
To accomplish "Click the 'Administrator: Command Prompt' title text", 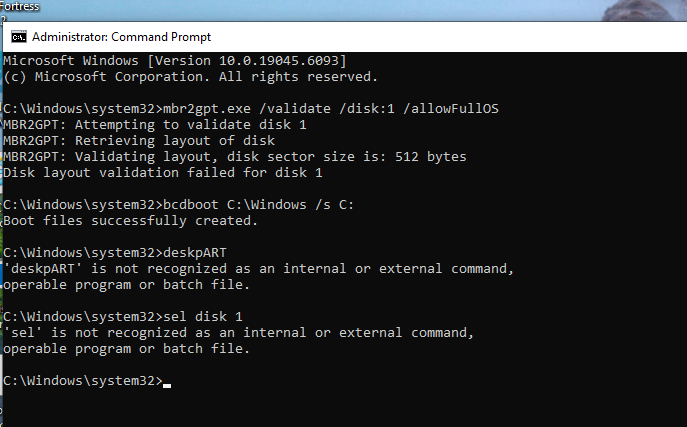I will (121, 37).
